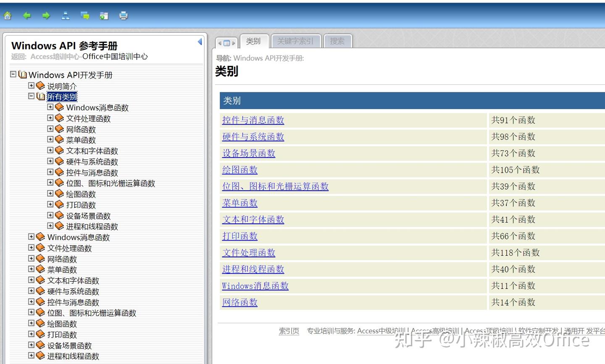Collapse the sidebar with the blue triangle
The image size is (605, 364).
[x=200, y=42]
